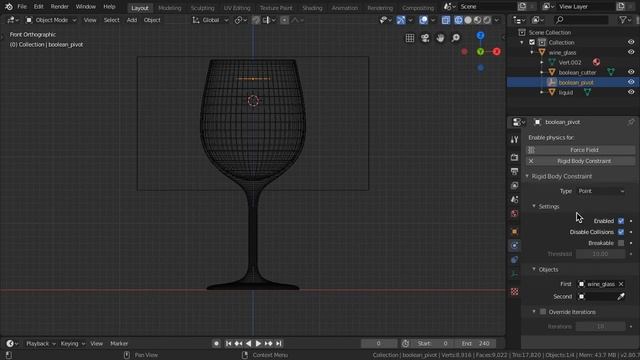Toggle the Enabled checkbox

pyautogui.click(x=621, y=221)
